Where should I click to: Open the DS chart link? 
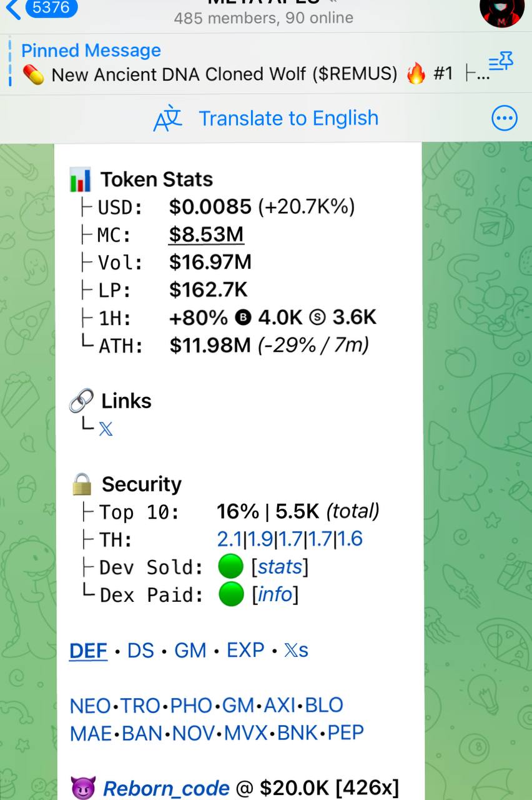(140, 651)
